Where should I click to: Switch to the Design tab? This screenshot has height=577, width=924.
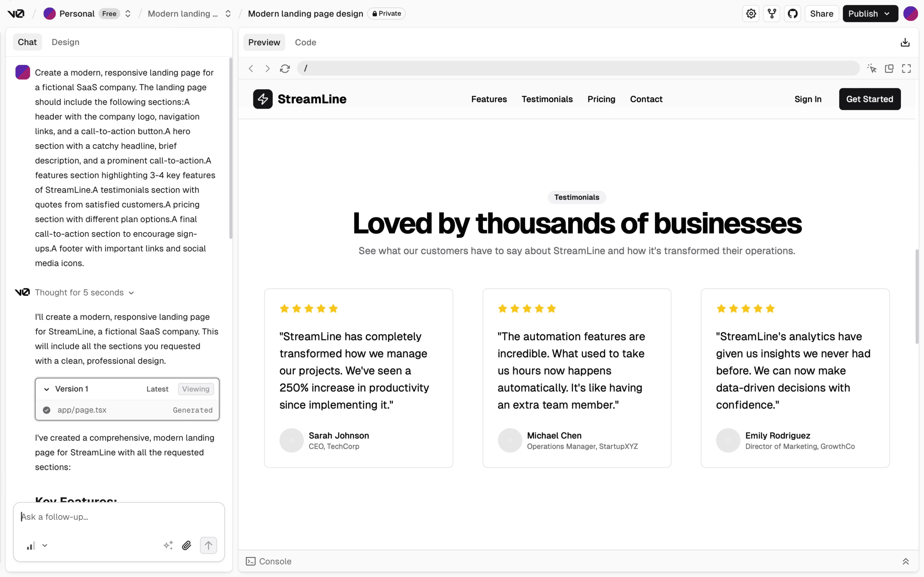(65, 42)
